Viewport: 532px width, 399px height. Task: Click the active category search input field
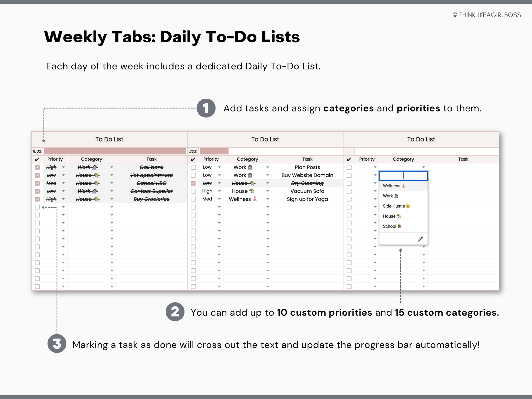click(x=403, y=176)
